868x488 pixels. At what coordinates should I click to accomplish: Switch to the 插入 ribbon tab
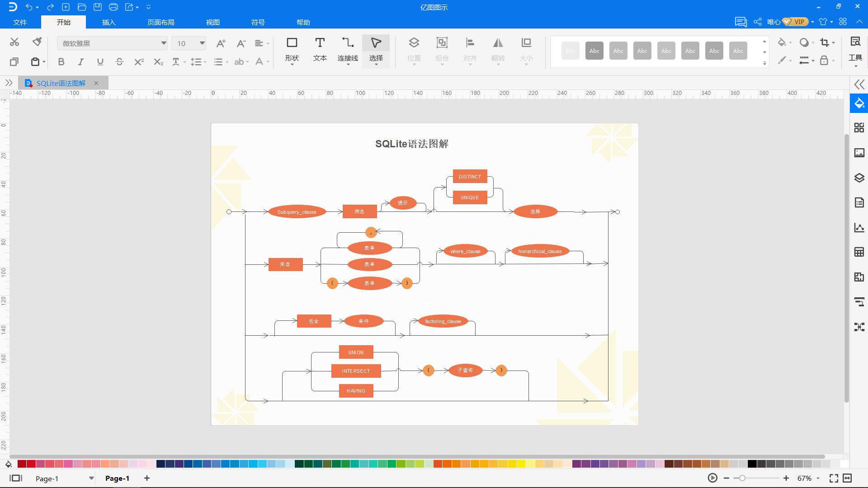108,22
